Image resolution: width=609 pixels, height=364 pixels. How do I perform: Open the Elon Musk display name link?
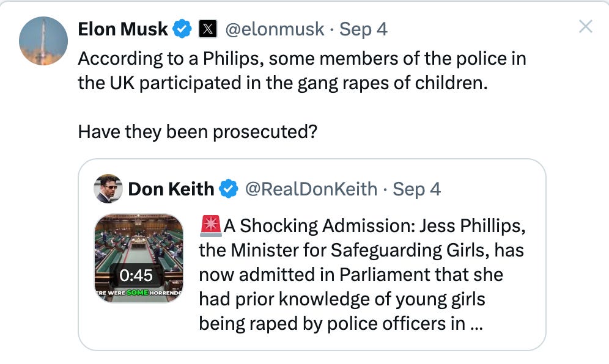123,29
